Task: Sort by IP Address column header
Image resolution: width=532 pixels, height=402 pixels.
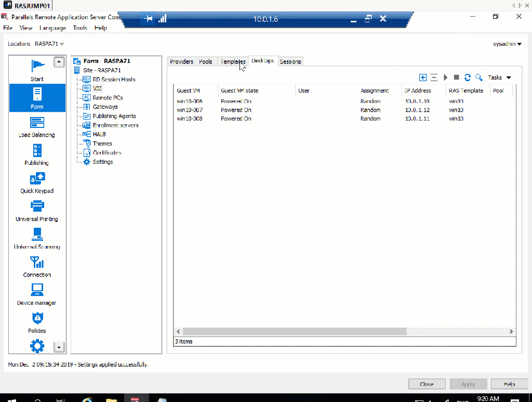Action: (x=423, y=90)
